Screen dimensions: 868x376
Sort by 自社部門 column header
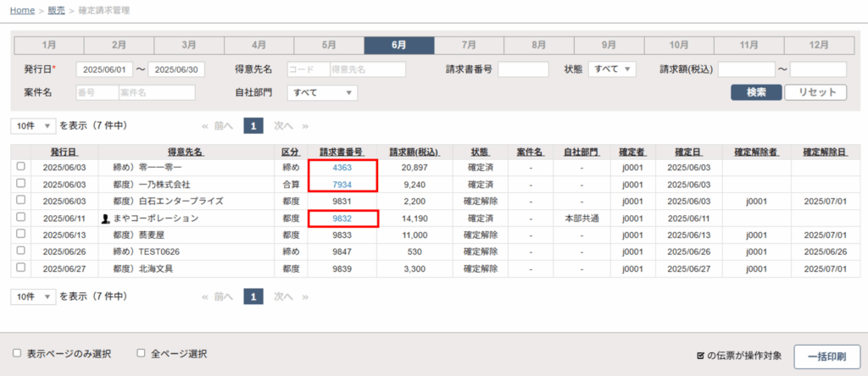581,152
